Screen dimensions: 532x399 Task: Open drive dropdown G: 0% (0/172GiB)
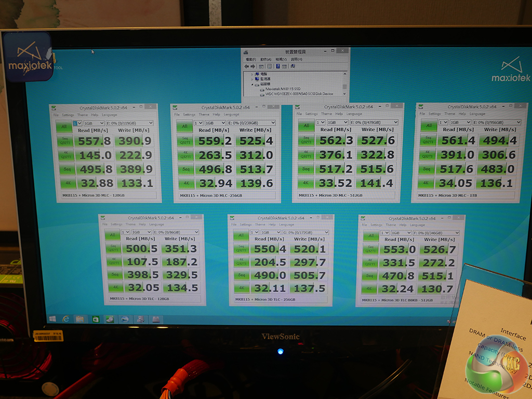point(305,233)
